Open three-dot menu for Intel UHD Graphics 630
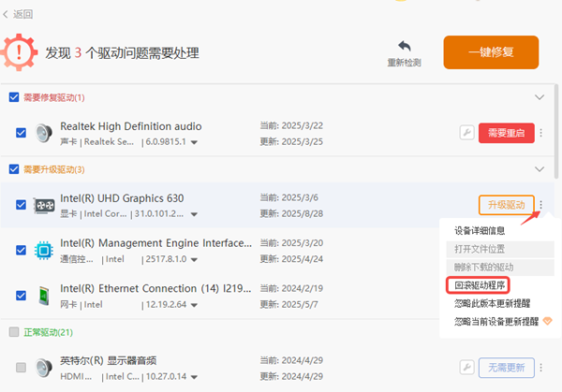This screenshot has width=562, height=392. (541, 205)
